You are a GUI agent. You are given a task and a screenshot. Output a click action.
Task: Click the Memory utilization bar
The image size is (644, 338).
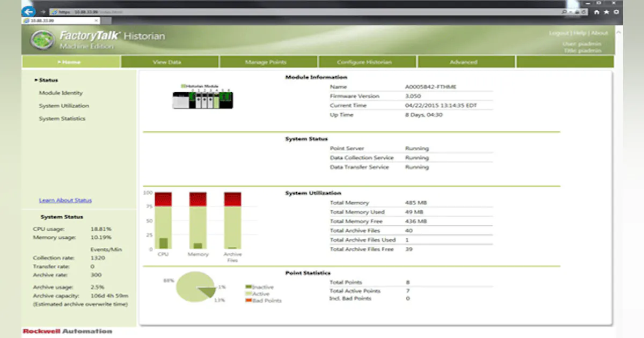198,221
